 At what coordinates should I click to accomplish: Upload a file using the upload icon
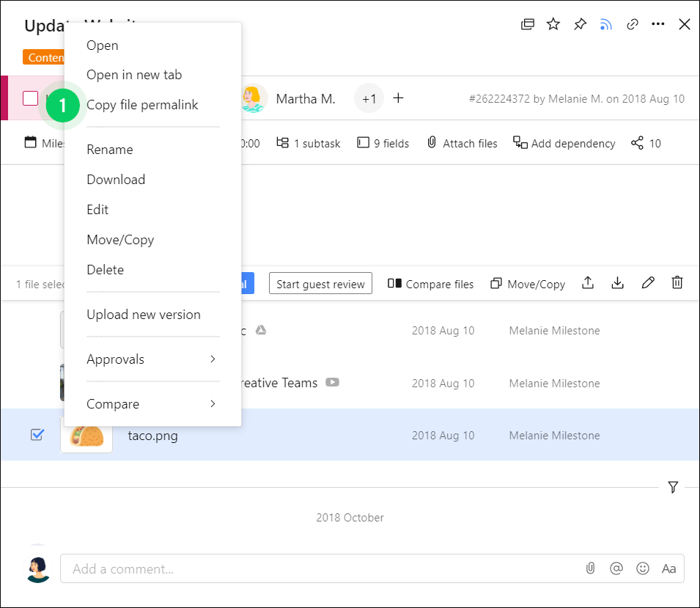pos(588,282)
